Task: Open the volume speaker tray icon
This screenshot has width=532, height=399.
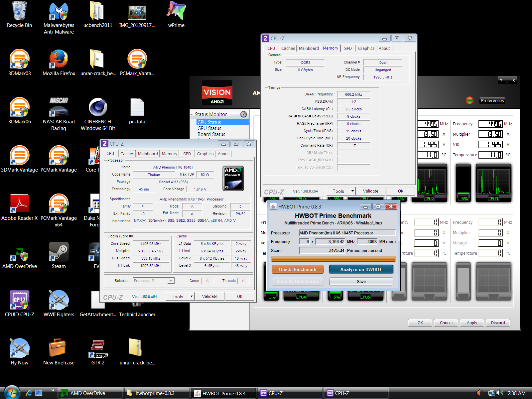Action: tap(499, 393)
